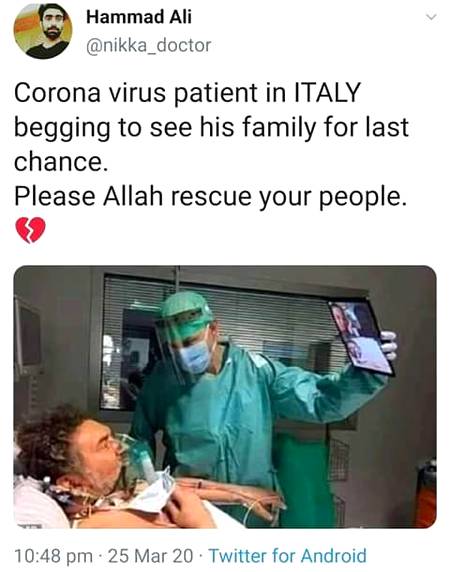Screen dimensions: 450x572
Task: Click the display name Hammad Ali
Action: [x=139, y=17]
